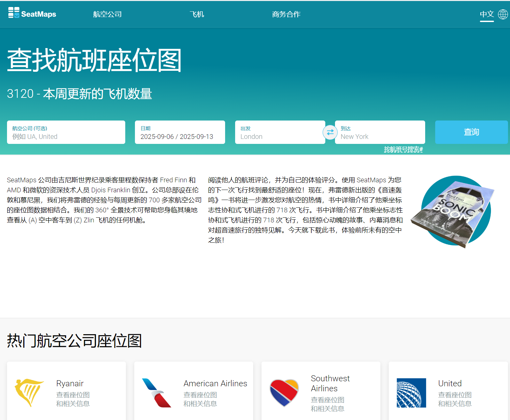Open the 商务合作 menu item
Viewport: 510px width, 420px height.
click(x=286, y=14)
